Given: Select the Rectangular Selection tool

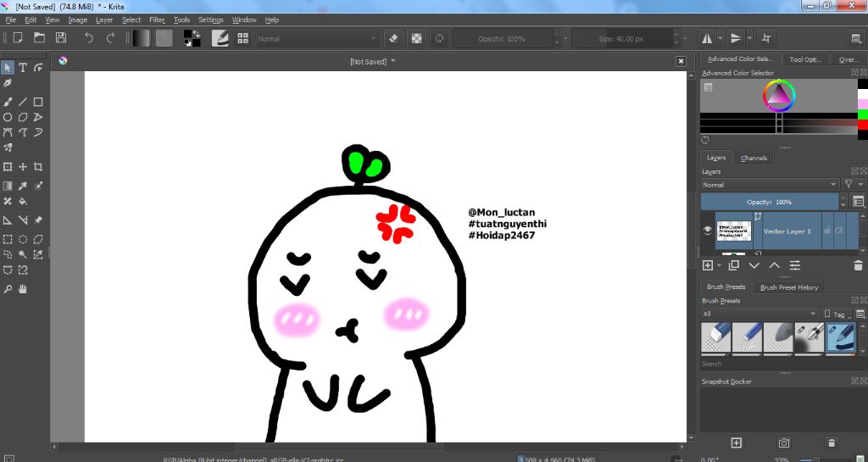Looking at the screenshot, I should pyautogui.click(x=8, y=240).
